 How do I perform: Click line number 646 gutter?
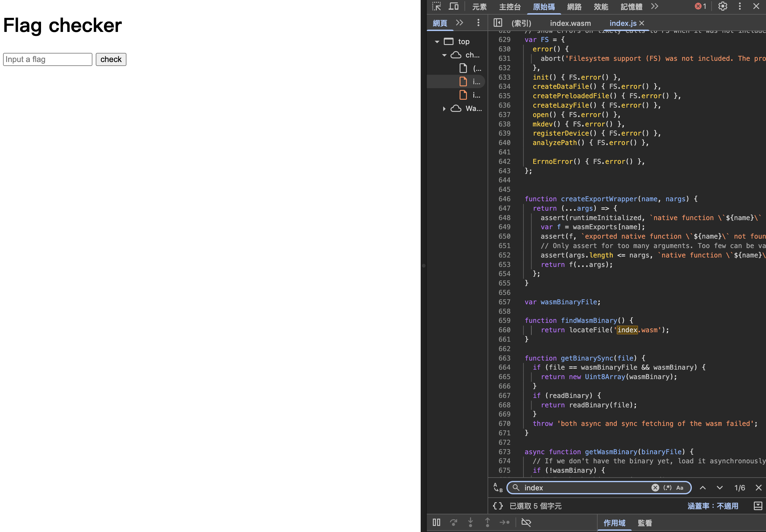click(504, 199)
